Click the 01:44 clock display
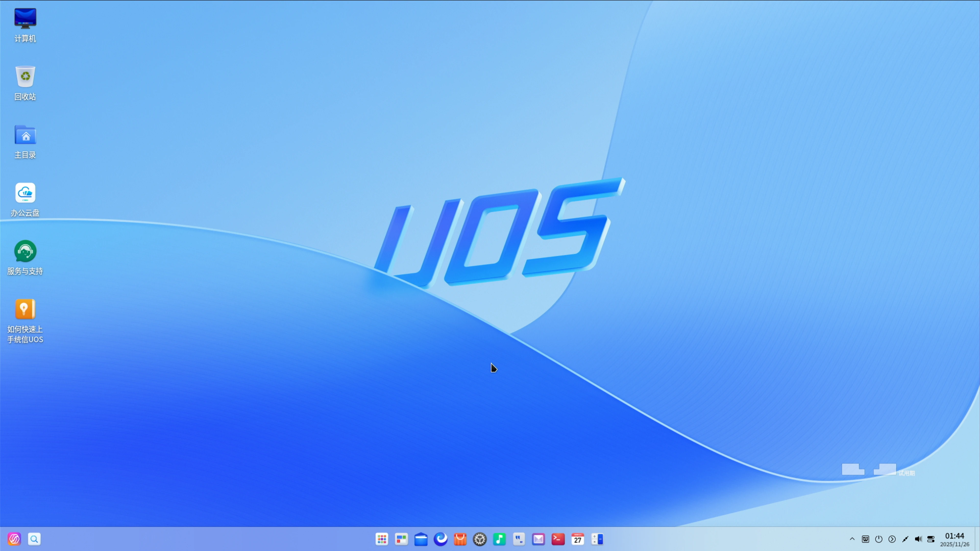This screenshot has height=551, width=980. pos(954,536)
